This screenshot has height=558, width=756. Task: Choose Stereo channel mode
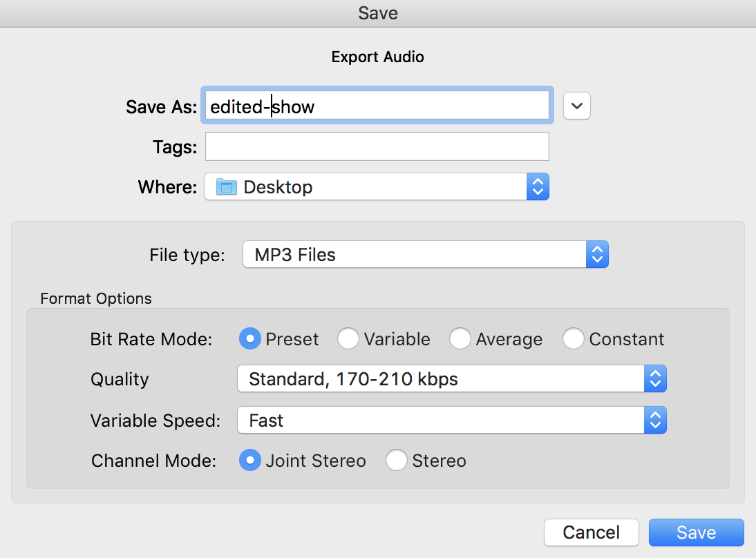click(397, 461)
